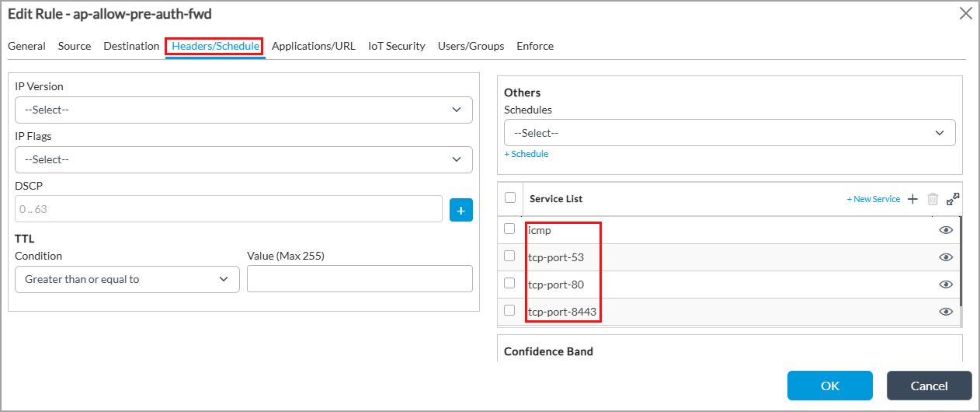
Task: Delete selected services with trash icon
Action: pos(933,199)
